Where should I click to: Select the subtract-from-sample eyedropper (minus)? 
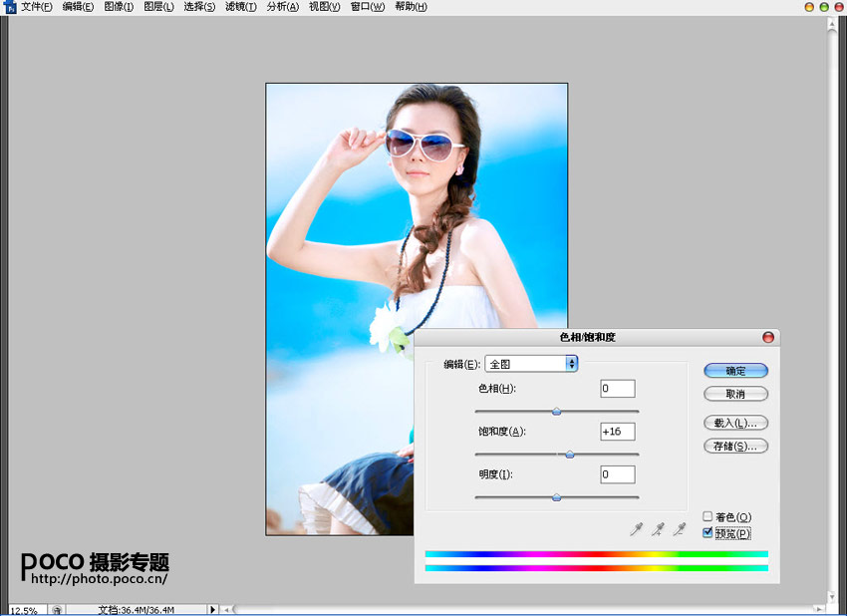point(680,529)
